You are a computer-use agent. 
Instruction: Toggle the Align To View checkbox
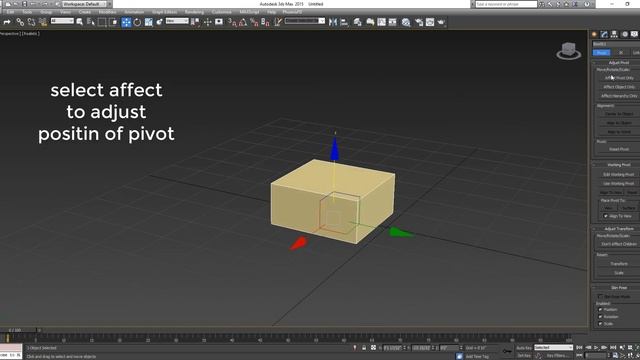pyautogui.click(x=606, y=216)
